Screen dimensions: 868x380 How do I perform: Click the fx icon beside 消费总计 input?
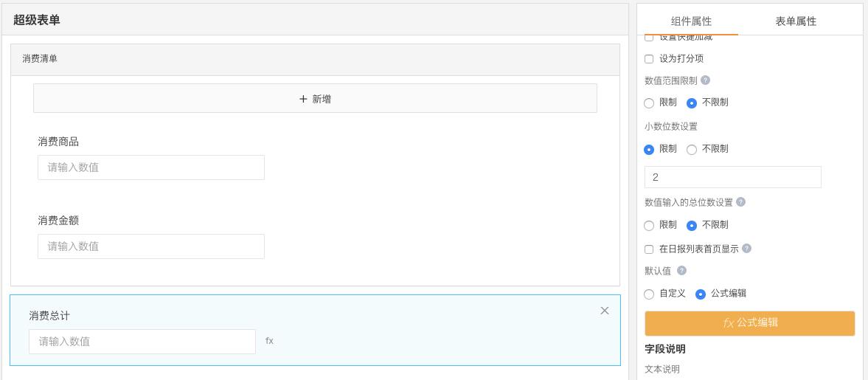pyautogui.click(x=269, y=341)
